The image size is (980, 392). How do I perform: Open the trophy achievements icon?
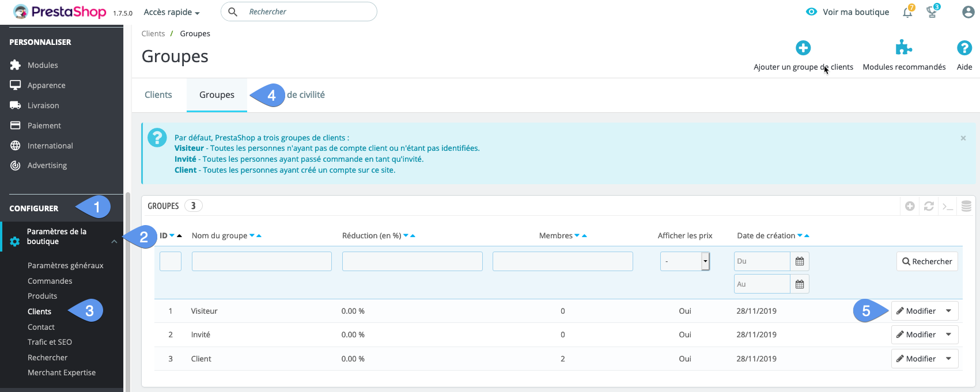(932, 12)
